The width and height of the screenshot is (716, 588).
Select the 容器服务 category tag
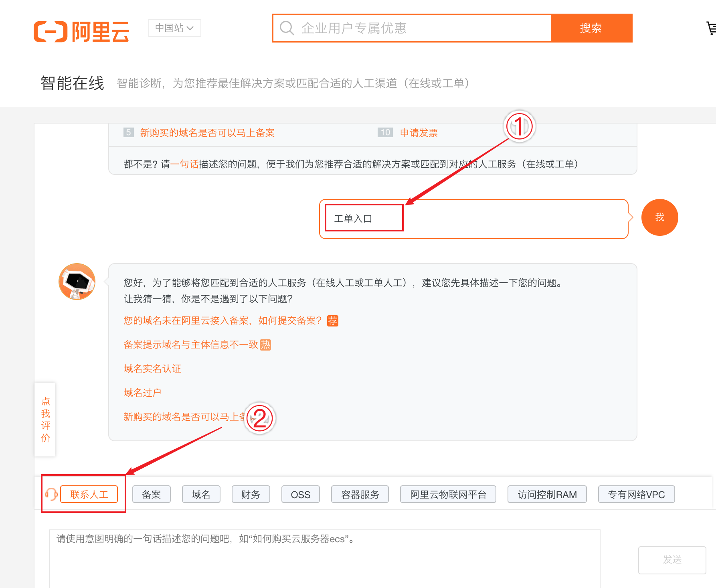360,494
